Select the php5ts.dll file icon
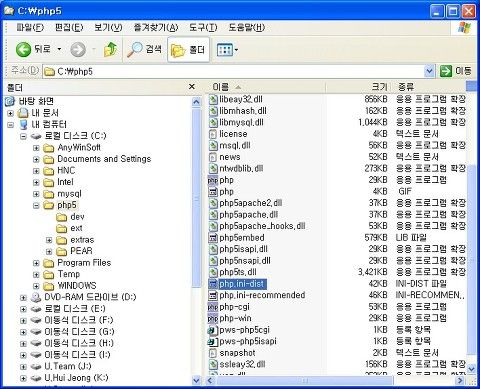480x389 pixels. tap(213, 272)
